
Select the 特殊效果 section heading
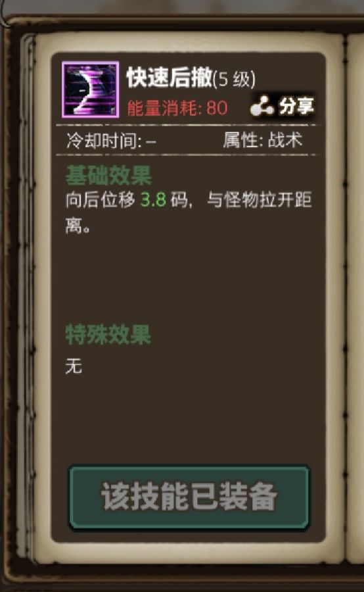[x=108, y=334]
